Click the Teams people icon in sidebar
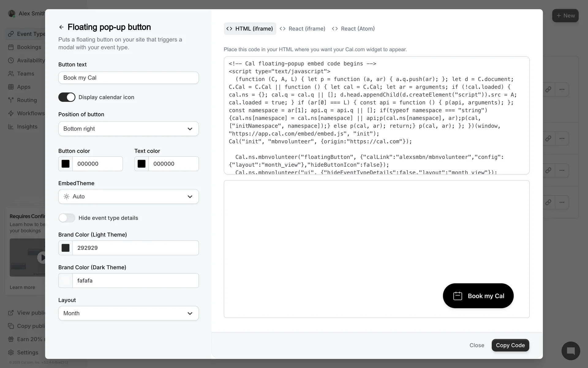 pyautogui.click(x=11, y=74)
